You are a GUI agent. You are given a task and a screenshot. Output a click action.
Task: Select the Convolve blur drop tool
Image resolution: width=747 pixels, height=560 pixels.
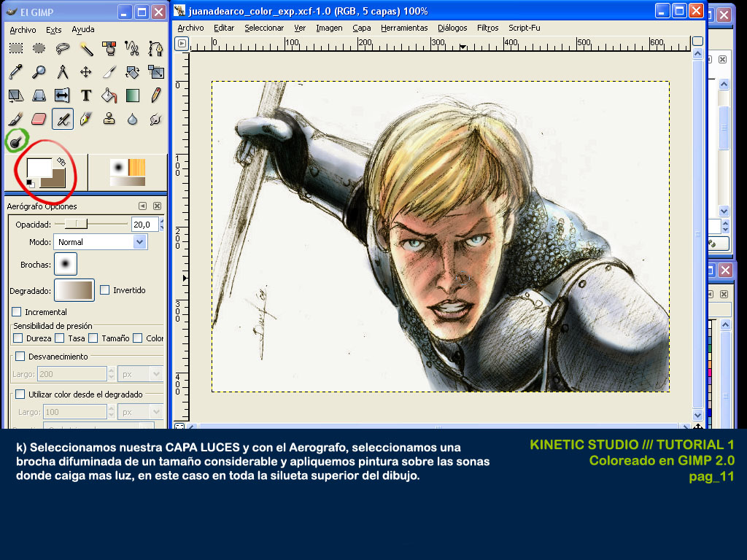pyautogui.click(x=132, y=119)
